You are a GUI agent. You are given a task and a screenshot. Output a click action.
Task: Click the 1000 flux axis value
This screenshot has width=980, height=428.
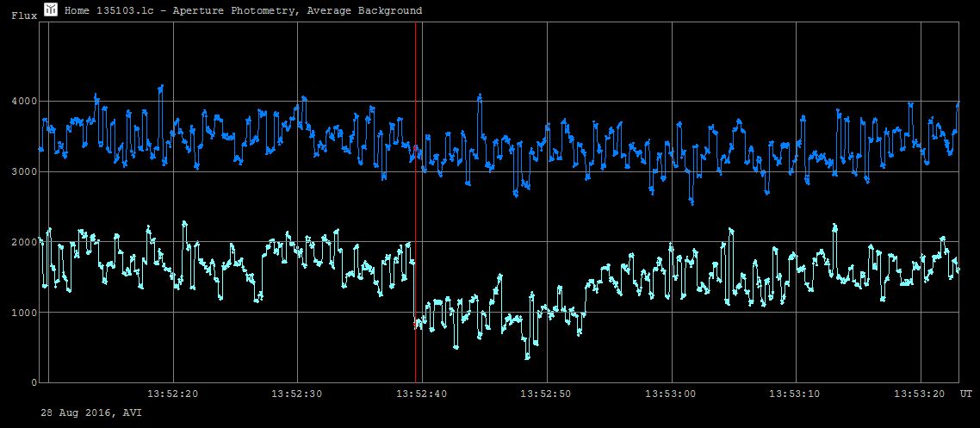pos(24,313)
